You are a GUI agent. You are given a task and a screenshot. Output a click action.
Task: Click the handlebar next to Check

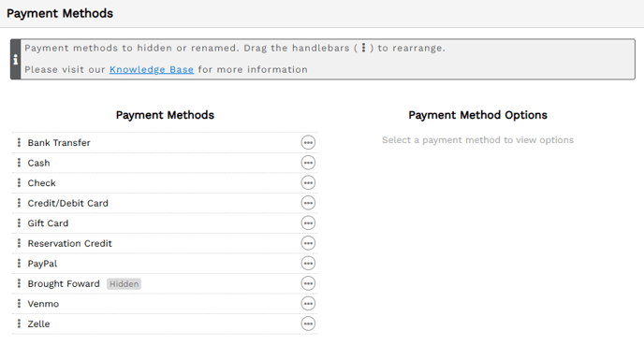19,183
